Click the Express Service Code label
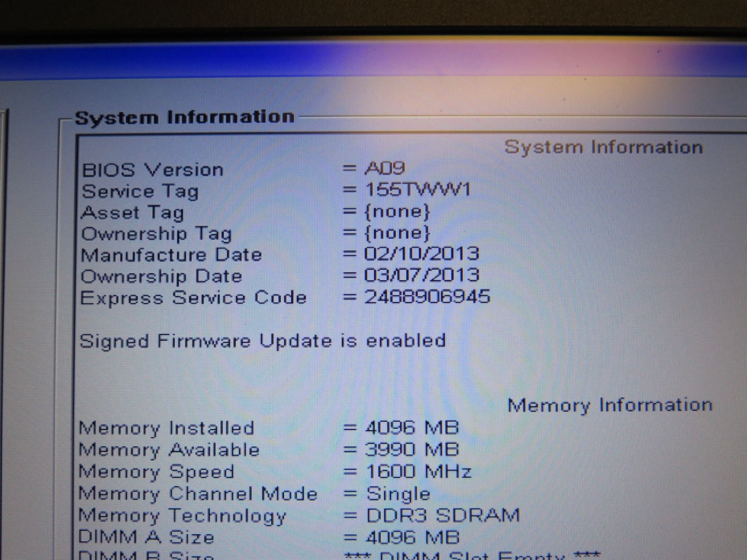The height and width of the screenshot is (560, 747). point(193,298)
